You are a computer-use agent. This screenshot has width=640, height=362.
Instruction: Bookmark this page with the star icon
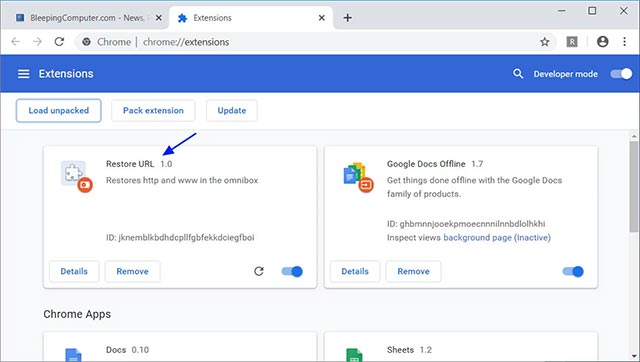[544, 42]
